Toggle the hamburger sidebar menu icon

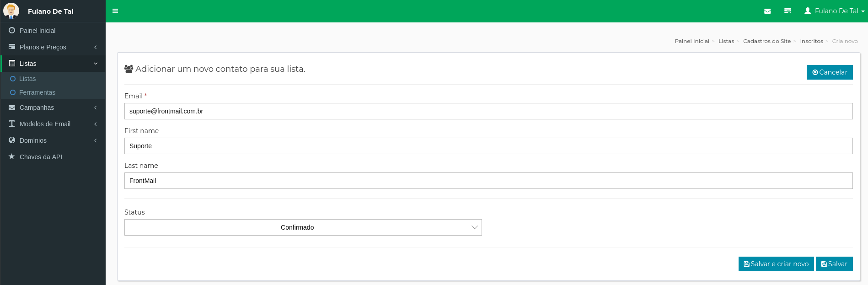click(115, 11)
